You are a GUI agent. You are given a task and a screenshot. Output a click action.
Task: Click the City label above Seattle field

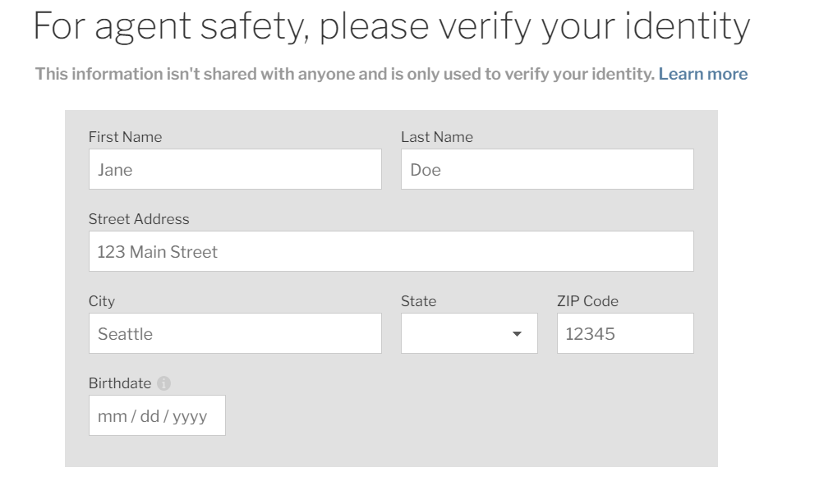click(102, 301)
